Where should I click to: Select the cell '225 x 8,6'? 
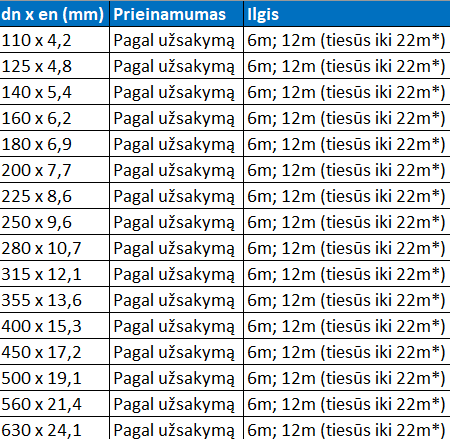54,196
